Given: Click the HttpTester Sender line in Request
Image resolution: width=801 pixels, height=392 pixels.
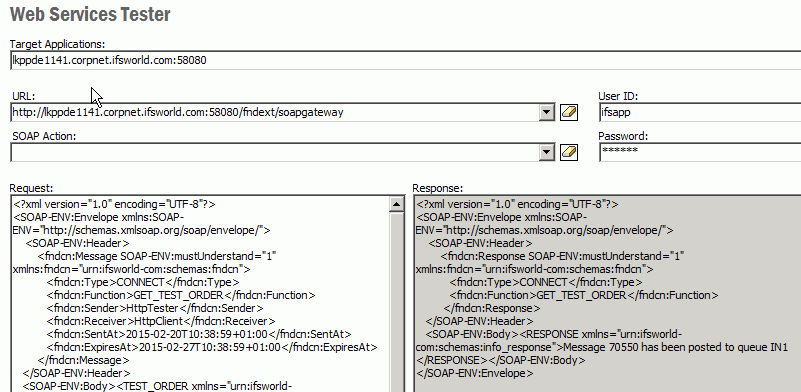Looking at the screenshot, I should tap(155, 308).
